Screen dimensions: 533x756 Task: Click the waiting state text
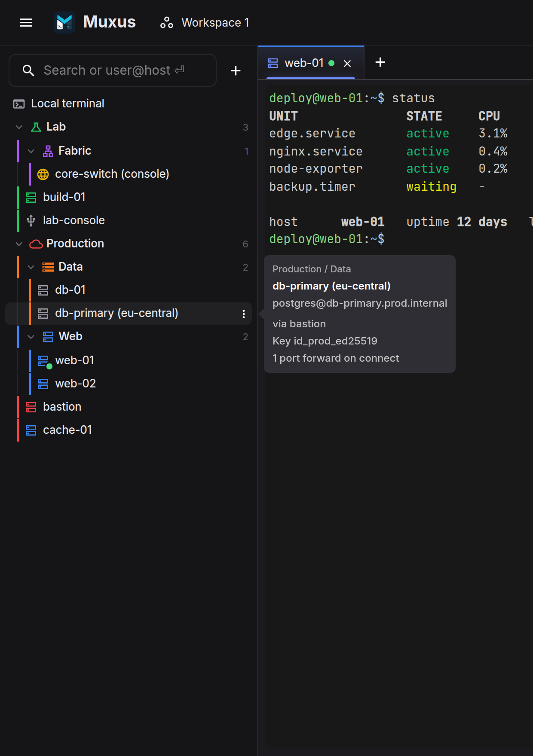click(x=431, y=186)
